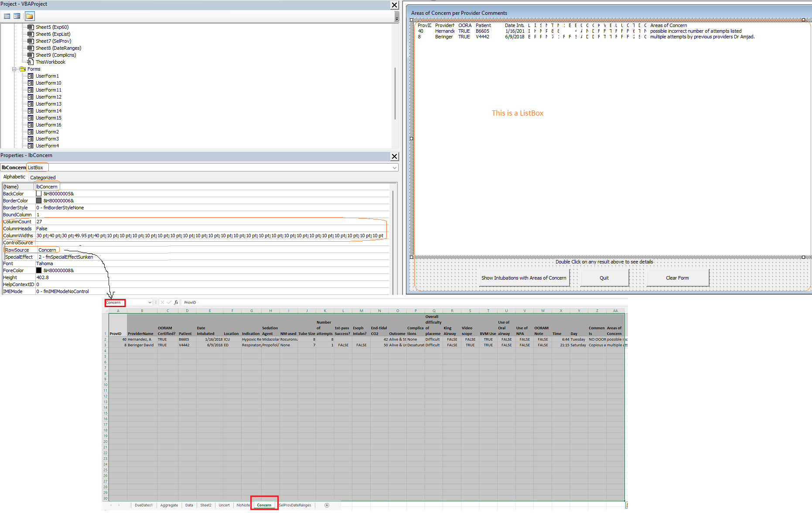Open the Uncert sheet tab
Screen dimensions: 812x513
click(224, 505)
